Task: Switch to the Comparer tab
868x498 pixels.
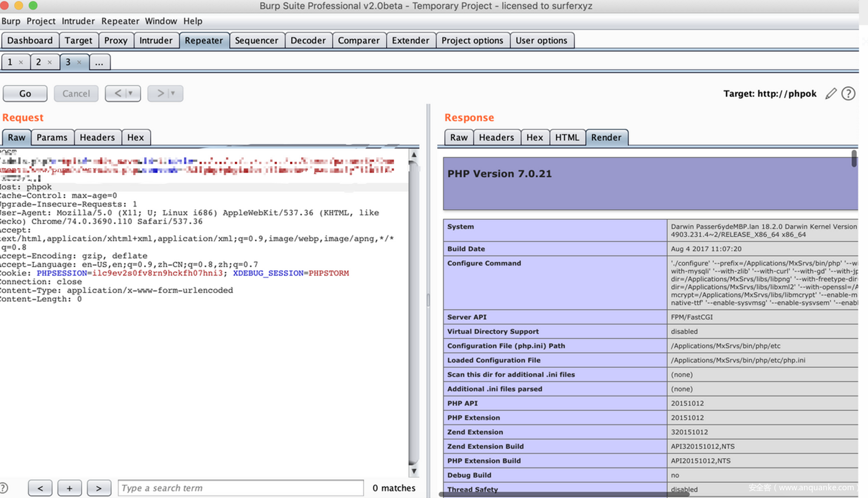Action: click(359, 40)
